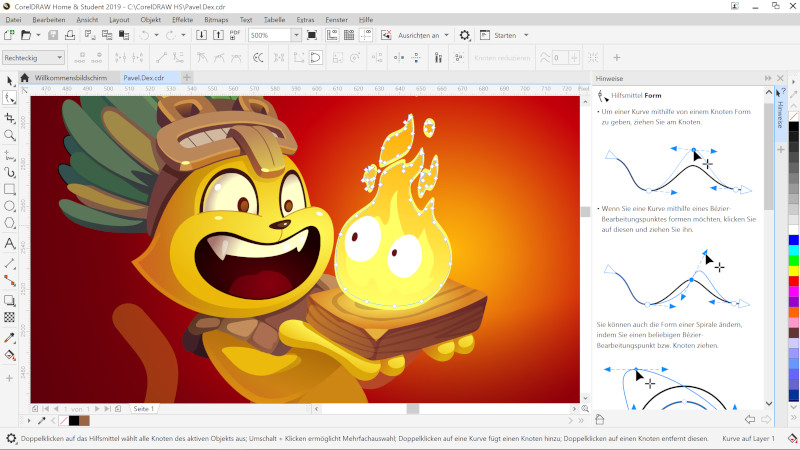The height and width of the screenshot is (450, 800).
Task: Open the arrow next to Open folder
Action: (x=38, y=35)
